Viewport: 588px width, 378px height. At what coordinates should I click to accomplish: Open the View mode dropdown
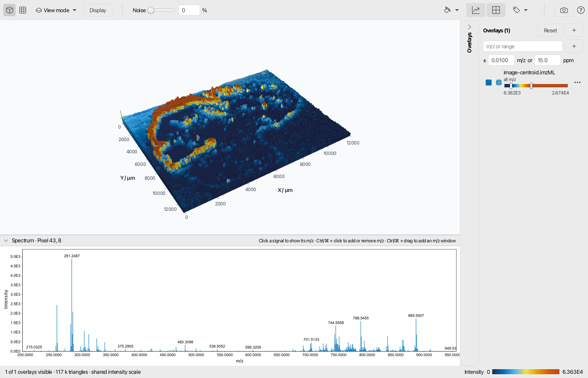(x=56, y=10)
